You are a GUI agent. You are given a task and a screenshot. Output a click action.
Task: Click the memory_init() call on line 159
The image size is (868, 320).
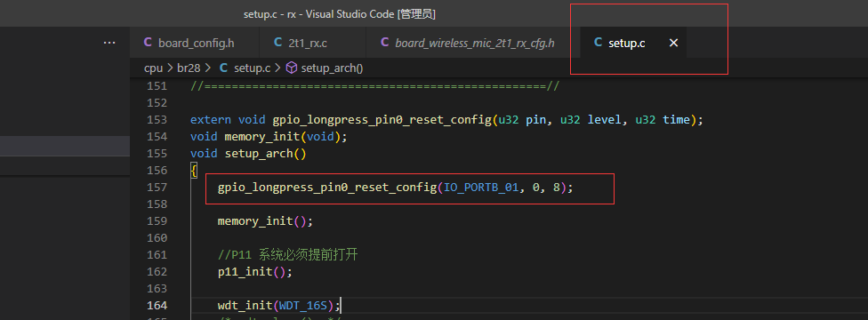(265, 221)
